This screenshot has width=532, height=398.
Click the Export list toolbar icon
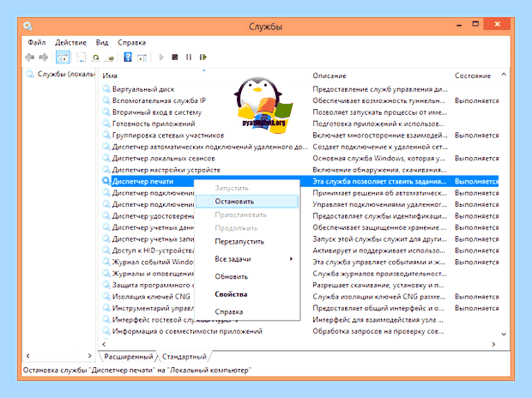pos(110,58)
